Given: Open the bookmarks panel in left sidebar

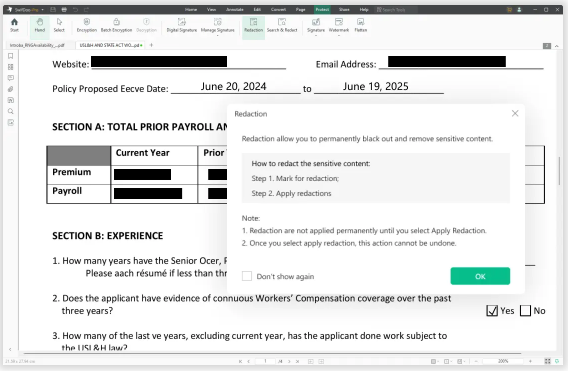Looking at the screenshot, I should pyautogui.click(x=11, y=56).
